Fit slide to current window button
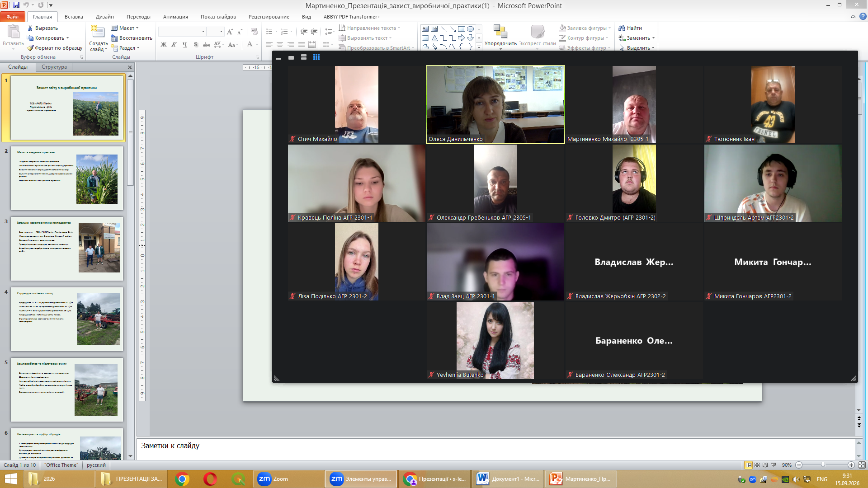 coord(862,465)
